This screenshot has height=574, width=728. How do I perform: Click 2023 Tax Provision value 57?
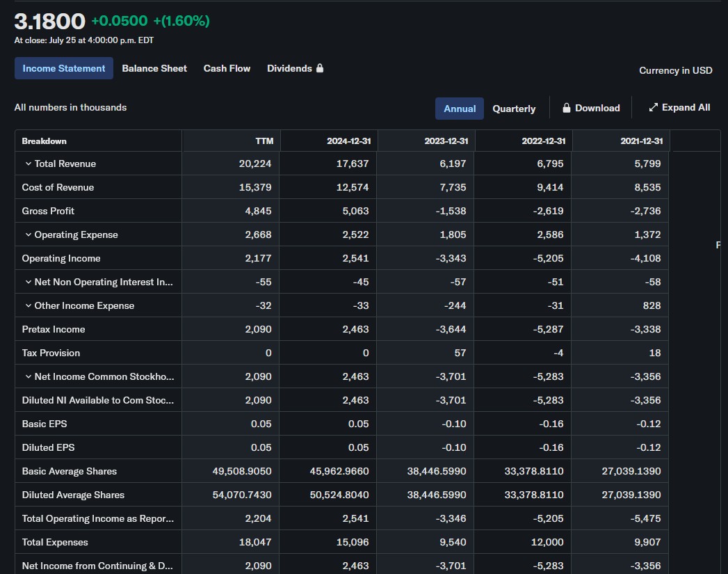[x=460, y=353]
